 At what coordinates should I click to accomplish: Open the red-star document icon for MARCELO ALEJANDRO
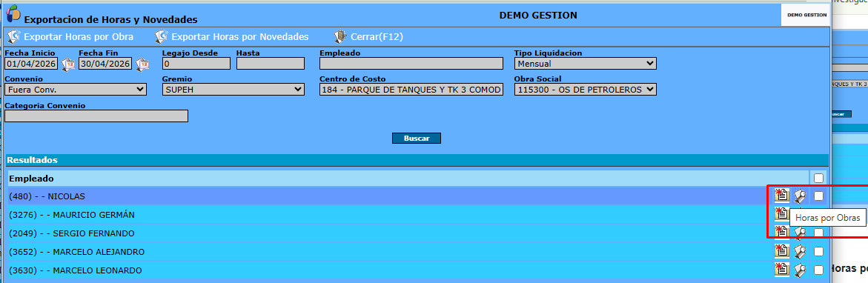point(781,251)
